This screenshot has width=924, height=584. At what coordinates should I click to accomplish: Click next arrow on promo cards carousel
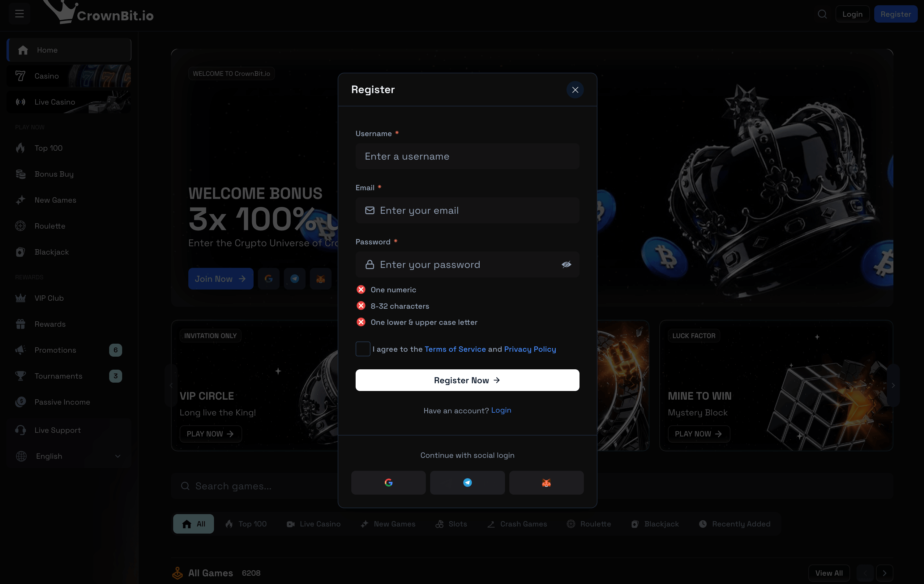click(x=893, y=385)
